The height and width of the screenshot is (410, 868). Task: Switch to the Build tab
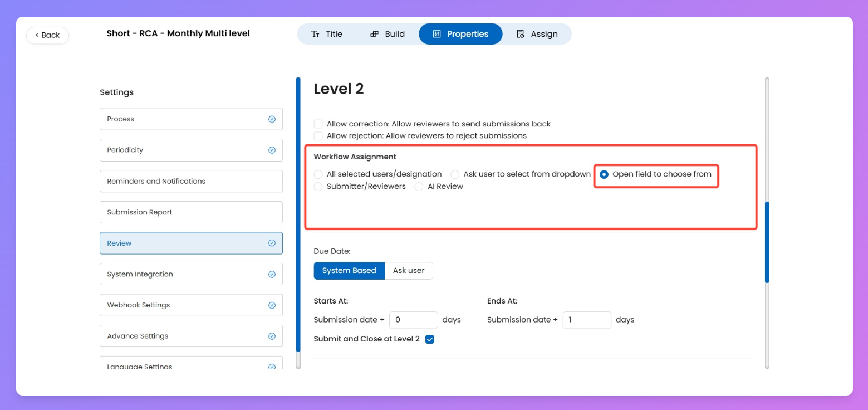click(388, 34)
